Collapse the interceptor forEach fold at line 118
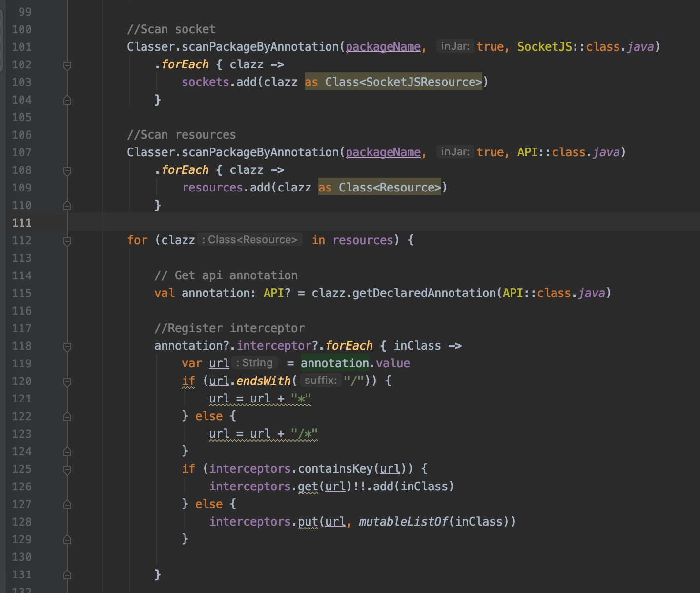Screen dimensions: 700x593 click(67, 346)
